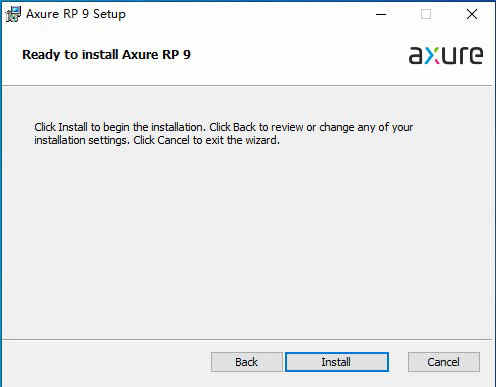
Task: Click the 'Axure RP 9 Setup' title text
Action: 76,14
